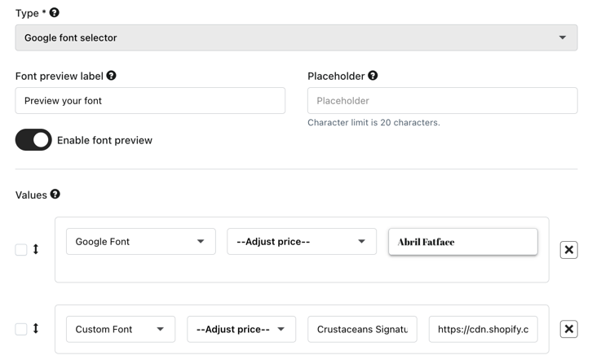This screenshot has height=364, width=592.
Task: Delete the Crustaceans Signature custom font row
Action: (568, 329)
